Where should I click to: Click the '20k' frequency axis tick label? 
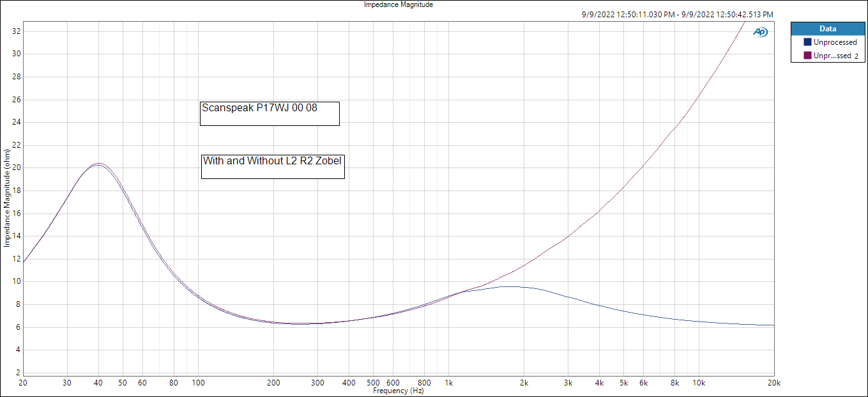[773, 383]
